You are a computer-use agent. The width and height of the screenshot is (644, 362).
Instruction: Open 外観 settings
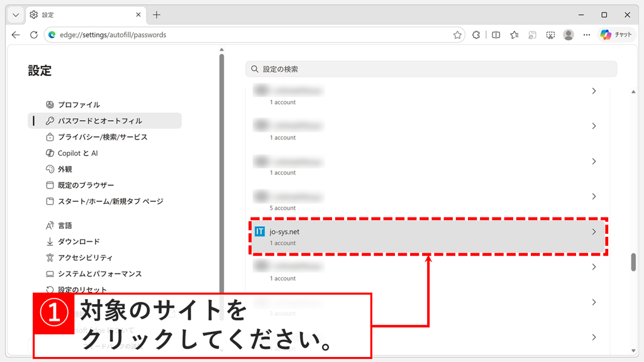pyautogui.click(x=105, y=169)
